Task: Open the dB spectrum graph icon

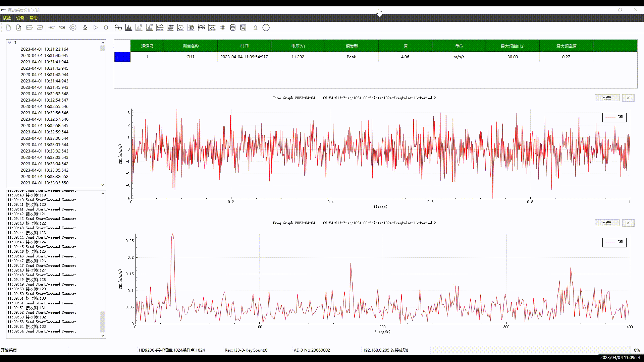Action: tap(149, 28)
